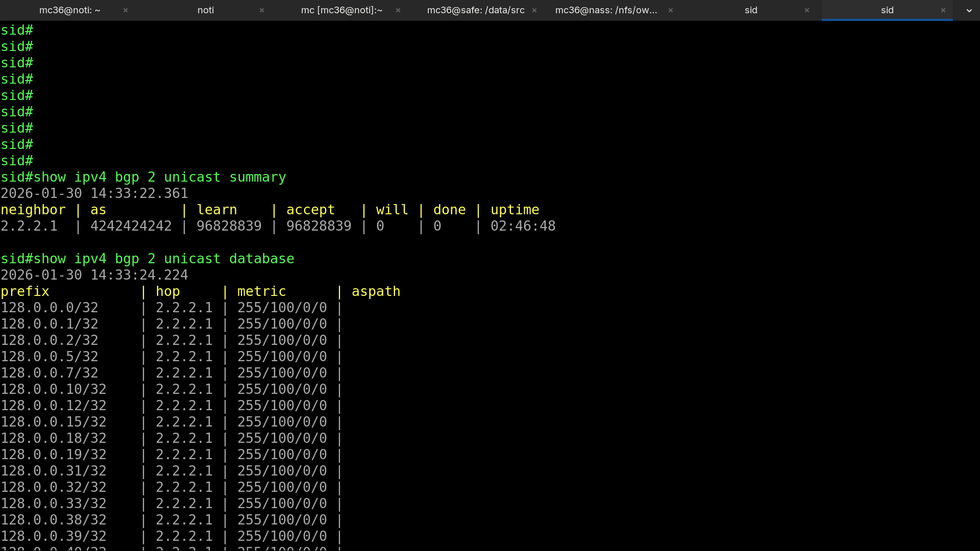Screen dimensions: 980x551
Task: Go to the inactive 'sid' tab
Action: tap(751, 10)
